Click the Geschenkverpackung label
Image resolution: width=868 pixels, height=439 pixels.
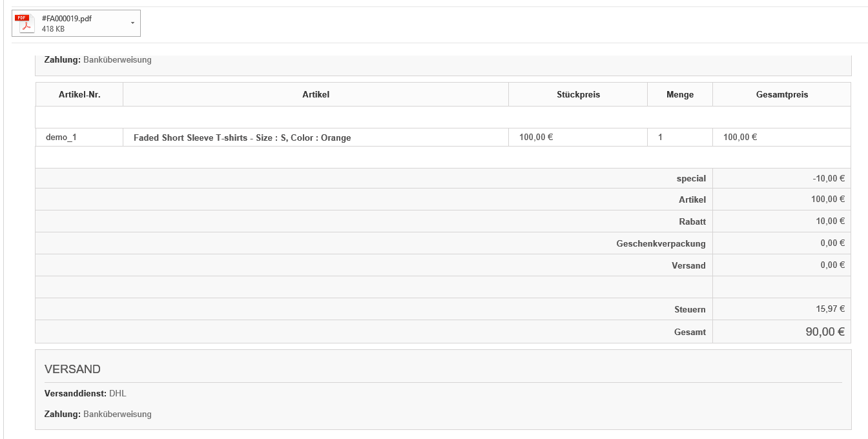pyautogui.click(x=661, y=243)
